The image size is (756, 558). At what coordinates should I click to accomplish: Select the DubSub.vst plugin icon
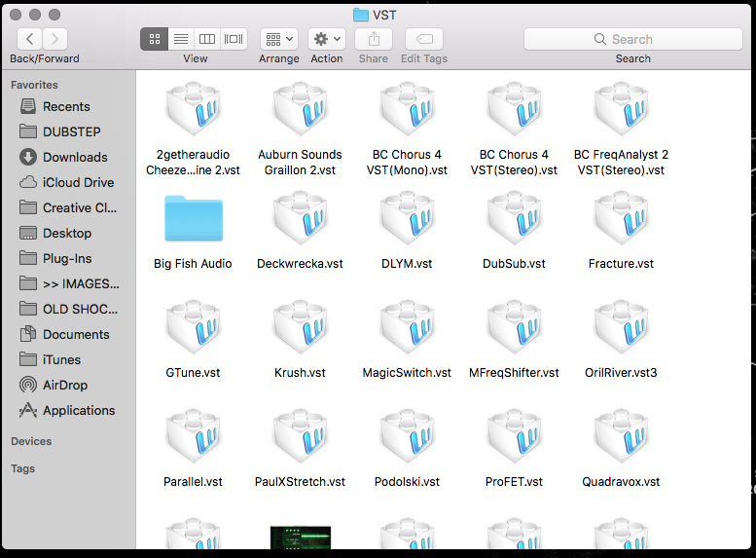tap(514, 218)
